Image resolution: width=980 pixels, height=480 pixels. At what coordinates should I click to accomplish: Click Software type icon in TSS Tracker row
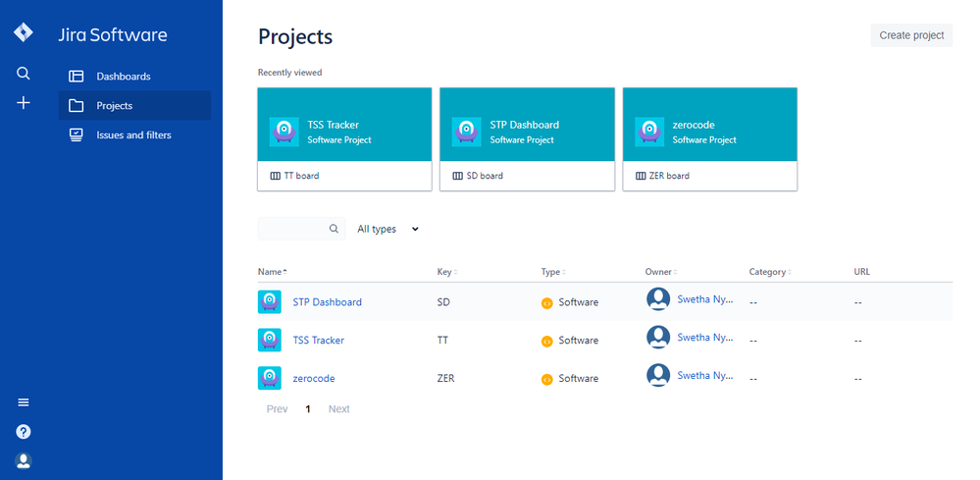546,342
